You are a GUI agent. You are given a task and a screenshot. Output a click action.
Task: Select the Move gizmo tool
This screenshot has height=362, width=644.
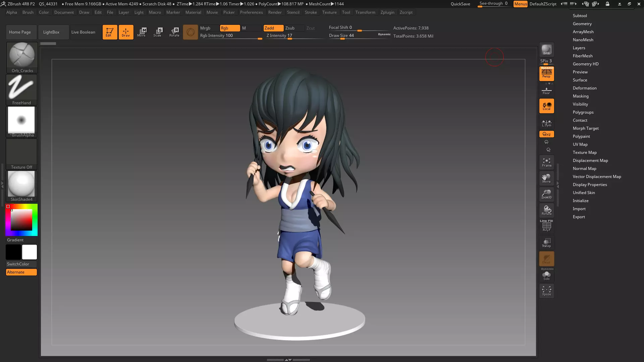tap(142, 32)
